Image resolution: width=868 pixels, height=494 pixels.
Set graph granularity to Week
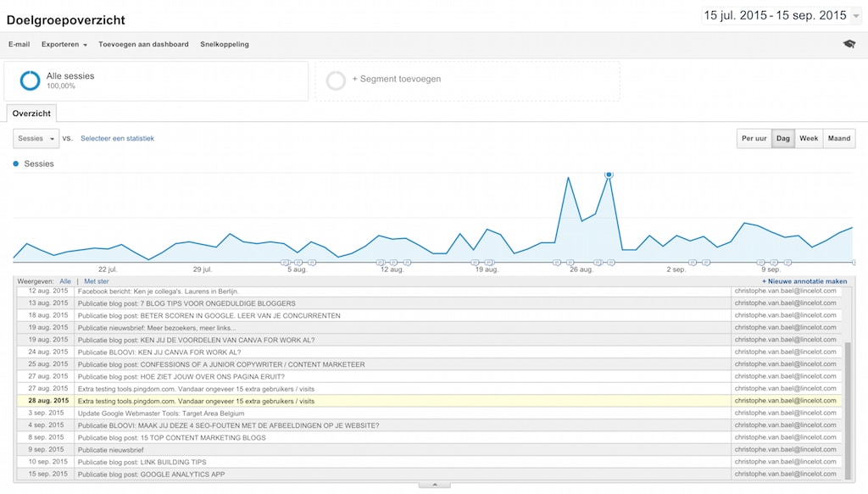(x=808, y=138)
